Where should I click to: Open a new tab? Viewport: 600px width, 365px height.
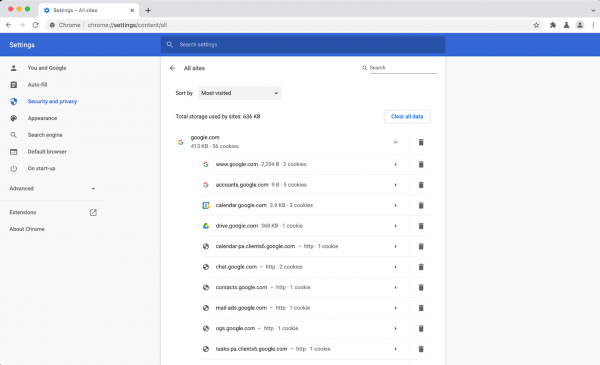point(148,10)
